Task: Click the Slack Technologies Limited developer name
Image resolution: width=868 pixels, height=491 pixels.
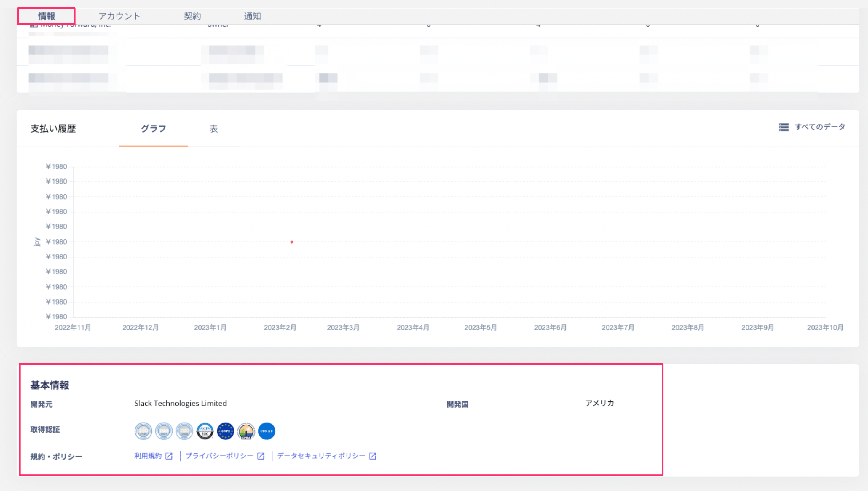Action: (x=180, y=403)
